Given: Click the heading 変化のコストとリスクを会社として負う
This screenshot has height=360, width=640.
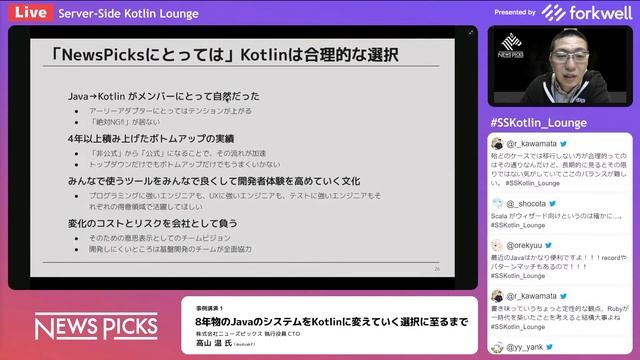Looking at the screenshot, I should [153, 223].
